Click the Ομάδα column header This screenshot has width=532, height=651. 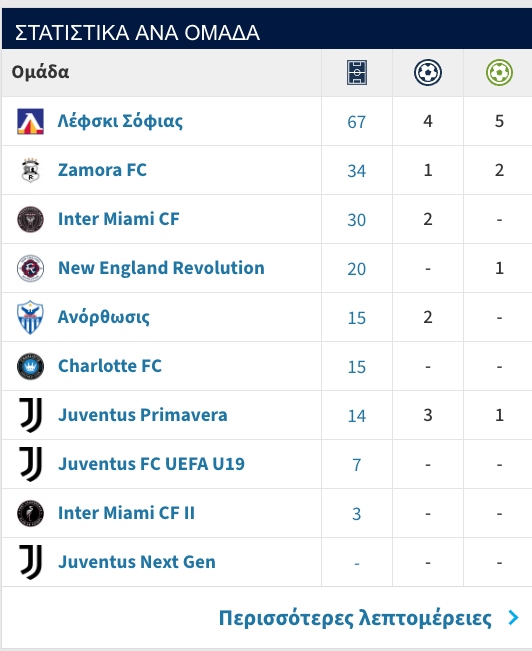tap(40, 72)
